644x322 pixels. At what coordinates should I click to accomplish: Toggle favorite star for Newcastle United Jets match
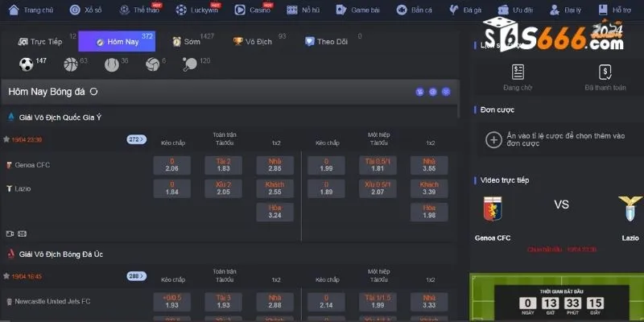(6, 276)
